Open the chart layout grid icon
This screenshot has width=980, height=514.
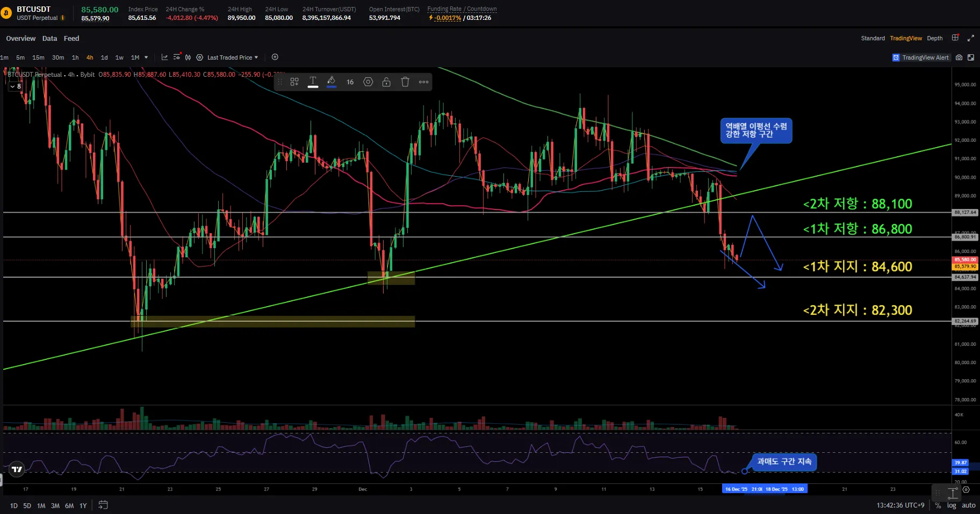tap(955, 38)
